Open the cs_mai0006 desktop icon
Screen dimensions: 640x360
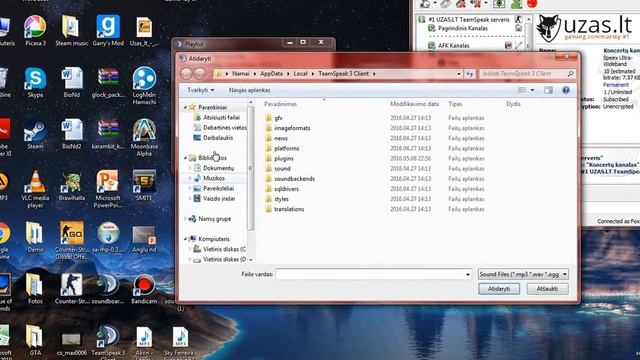pyautogui.click(x=71, y=343)
